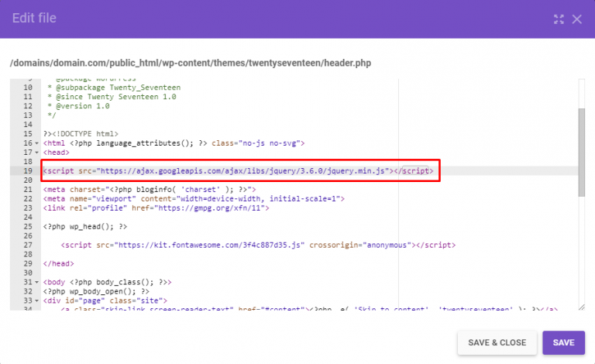Screen dimensions: 595x364
Task: Click the meta viewport line
Action: [194, 199]
